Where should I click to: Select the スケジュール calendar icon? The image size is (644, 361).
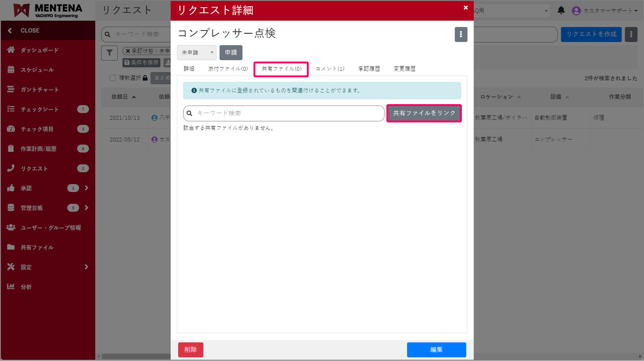point(10,70)
